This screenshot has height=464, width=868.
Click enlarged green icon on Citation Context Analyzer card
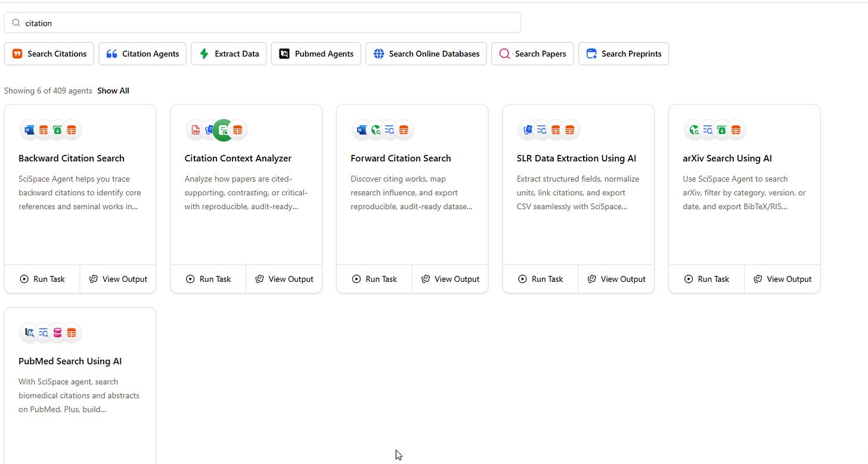tap(223, 130)
